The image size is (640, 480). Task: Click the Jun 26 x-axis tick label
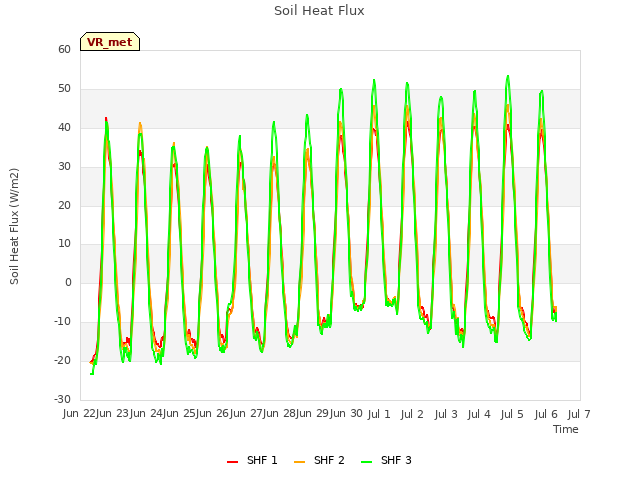tap(213, 413)
